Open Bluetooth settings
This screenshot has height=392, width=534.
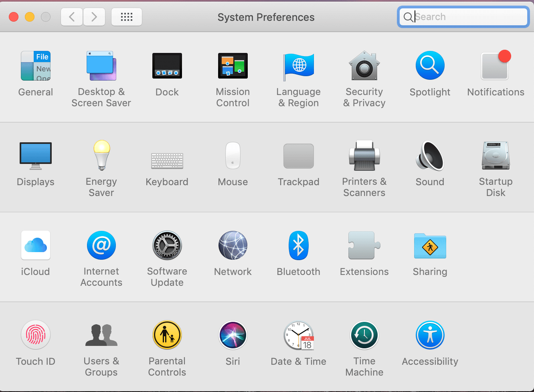[299, 245]
